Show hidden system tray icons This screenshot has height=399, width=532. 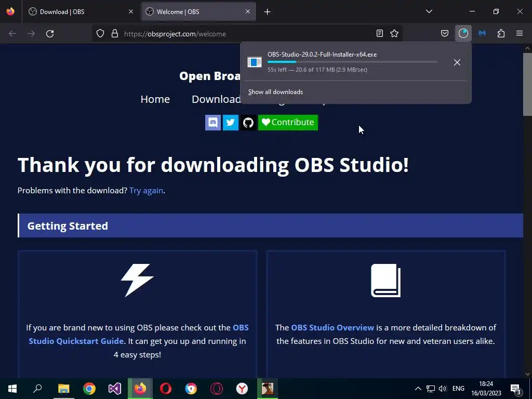click(418, 389)
